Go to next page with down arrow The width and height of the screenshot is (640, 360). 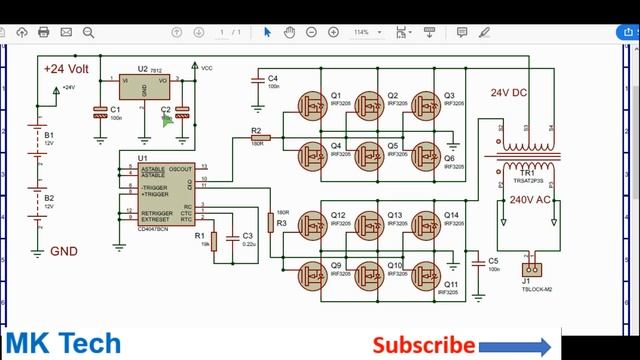(199, 32)
